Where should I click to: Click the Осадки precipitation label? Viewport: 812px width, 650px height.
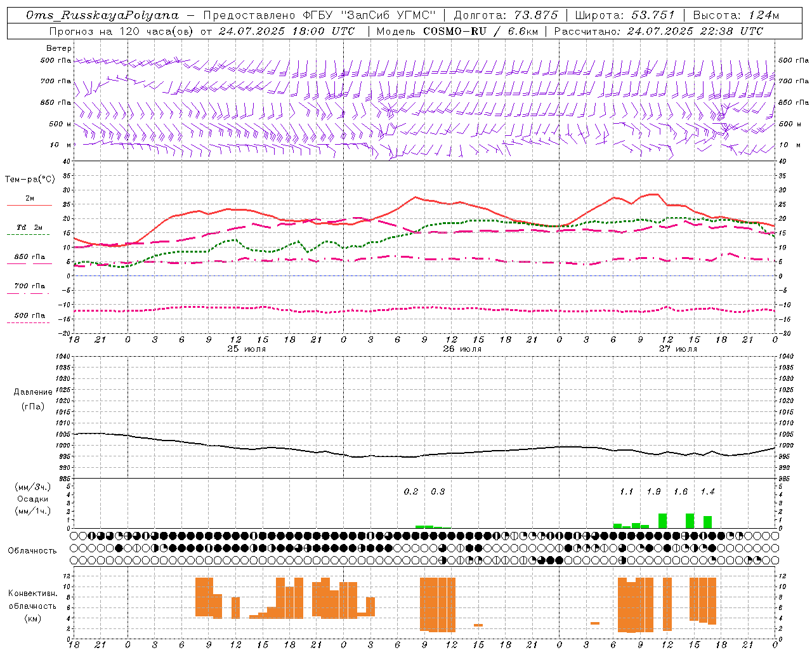click(x=33, y=499)
